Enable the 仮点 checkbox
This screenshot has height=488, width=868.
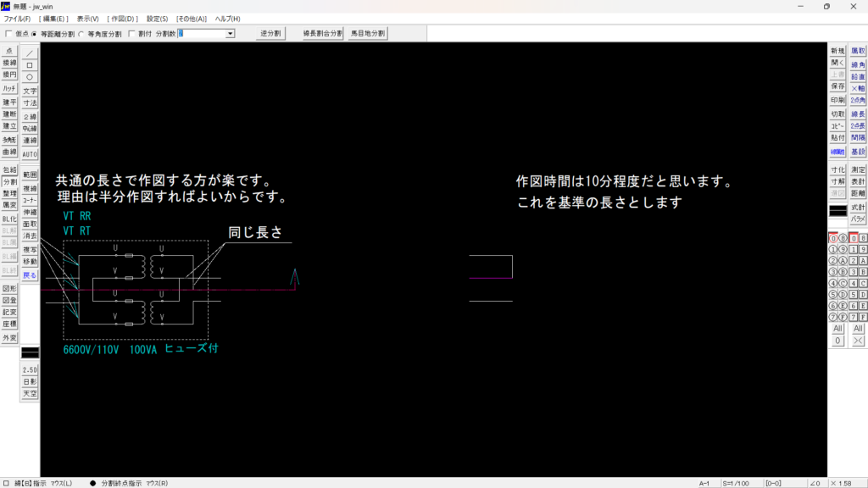pos(8,34)
